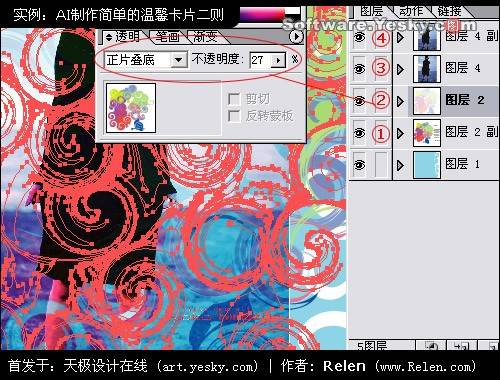The width and height of the screenshot is (500, 380).
Task: Expand the 图层 2 disclosure triangle
Action: click(400, 101)
